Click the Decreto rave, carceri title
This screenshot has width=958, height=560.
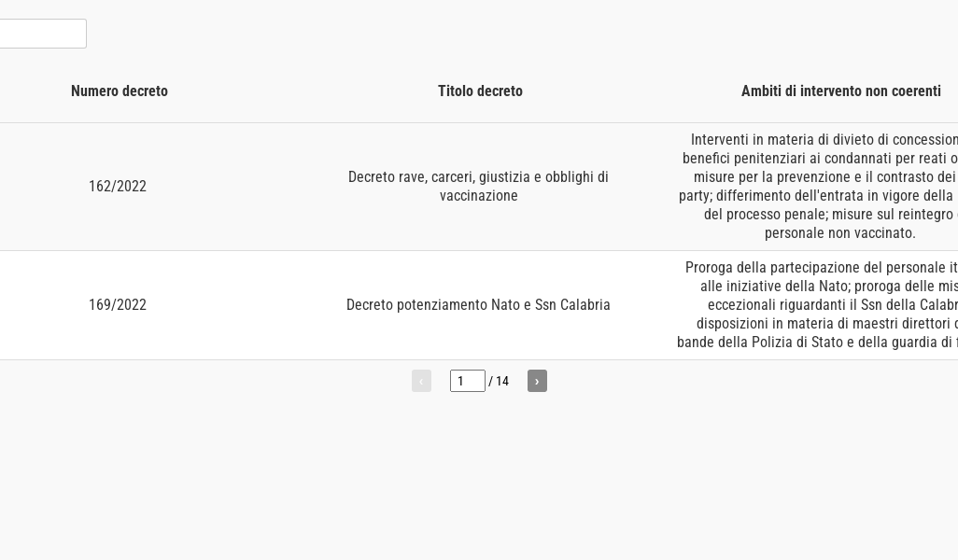478,177
